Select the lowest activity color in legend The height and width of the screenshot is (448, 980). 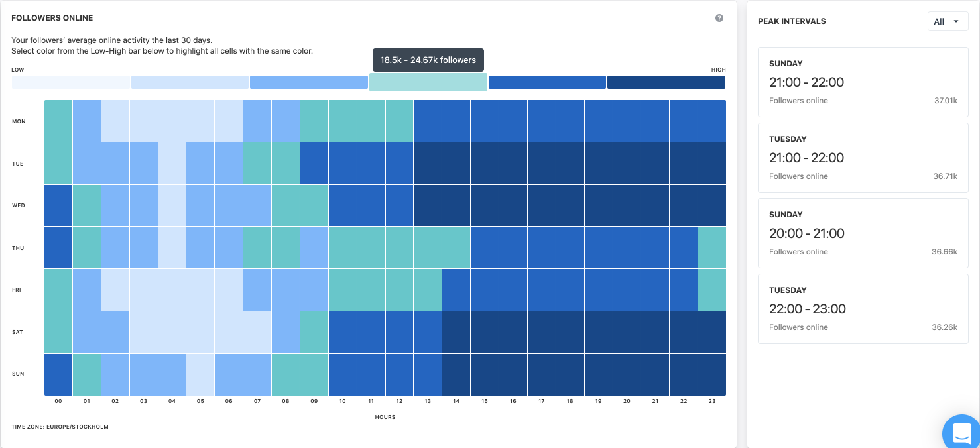[71, 82]
